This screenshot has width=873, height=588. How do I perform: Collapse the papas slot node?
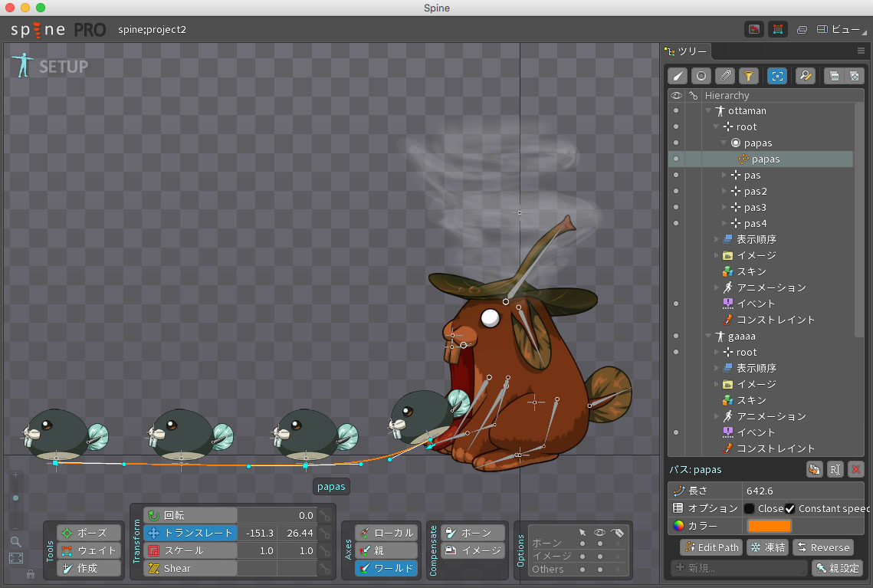[x=724, y=143]
